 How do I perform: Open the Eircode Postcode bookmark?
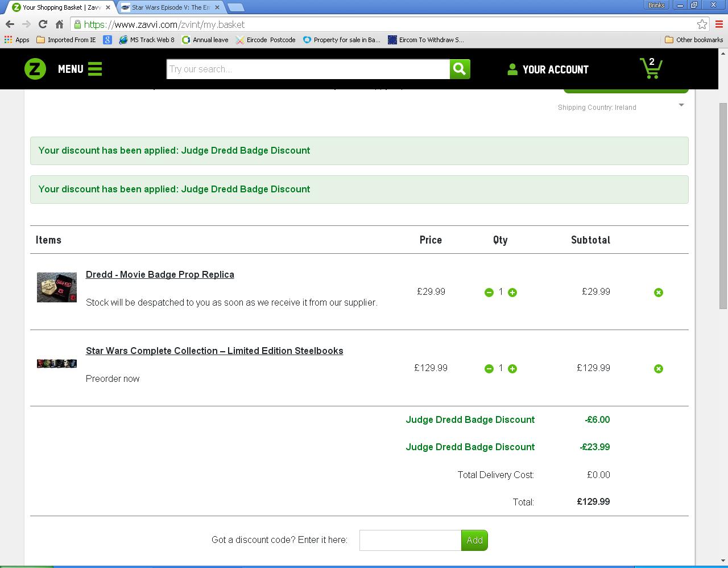(x=266, y=40)
